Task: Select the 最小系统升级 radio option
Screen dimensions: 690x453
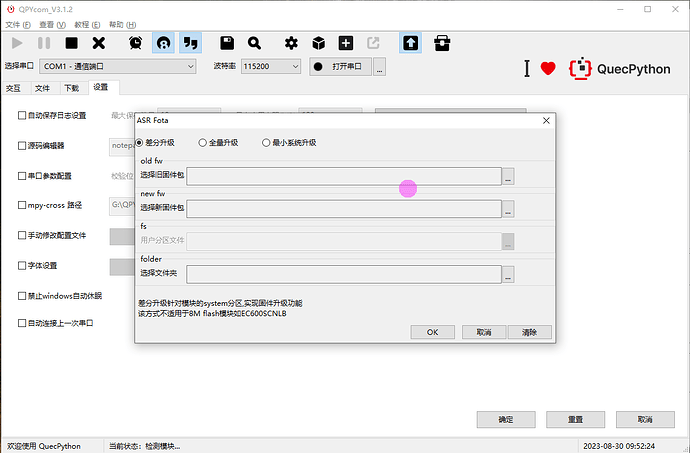Action: pyautogui.click(x=267, y=143)
